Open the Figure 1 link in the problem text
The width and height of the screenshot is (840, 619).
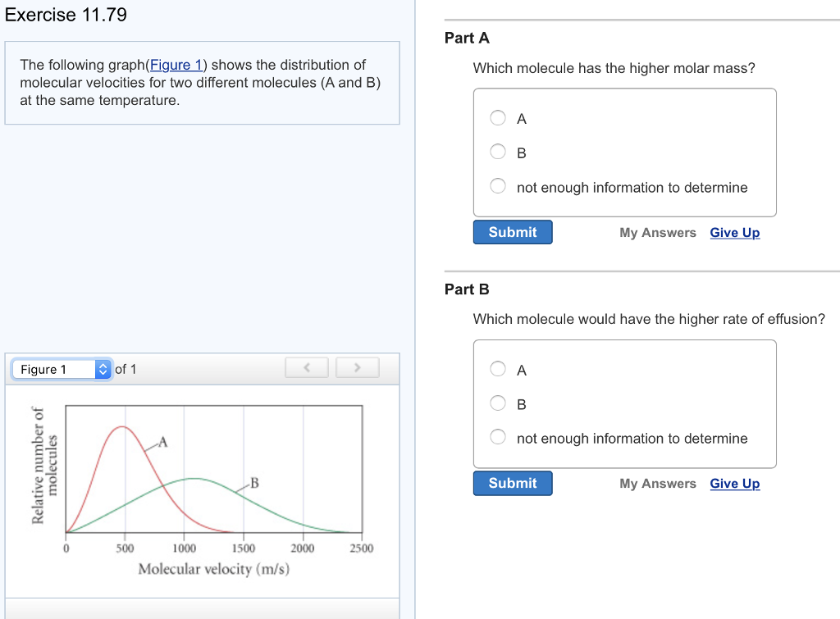177,65
